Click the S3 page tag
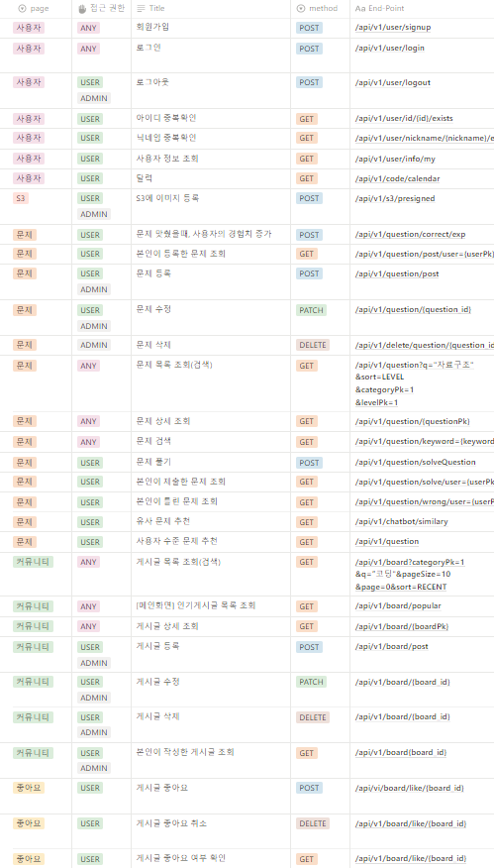The width and height of the screenshot is (494, 868). pos(21,198)
